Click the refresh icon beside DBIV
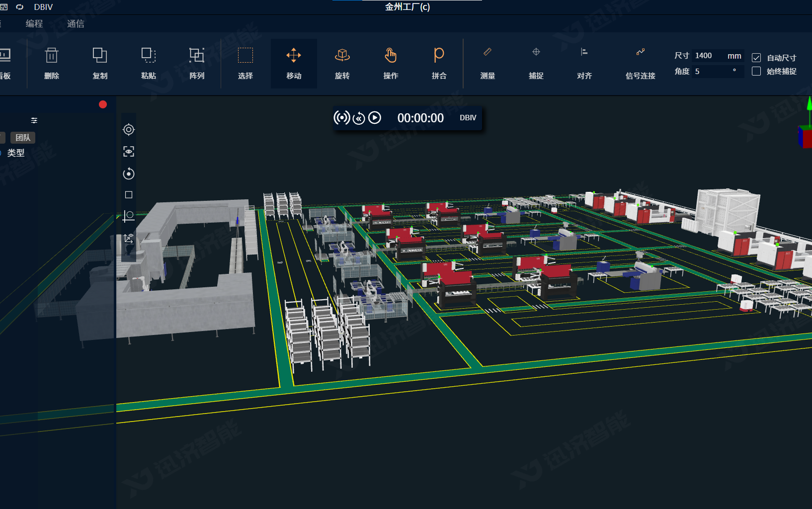 [20, 7]
